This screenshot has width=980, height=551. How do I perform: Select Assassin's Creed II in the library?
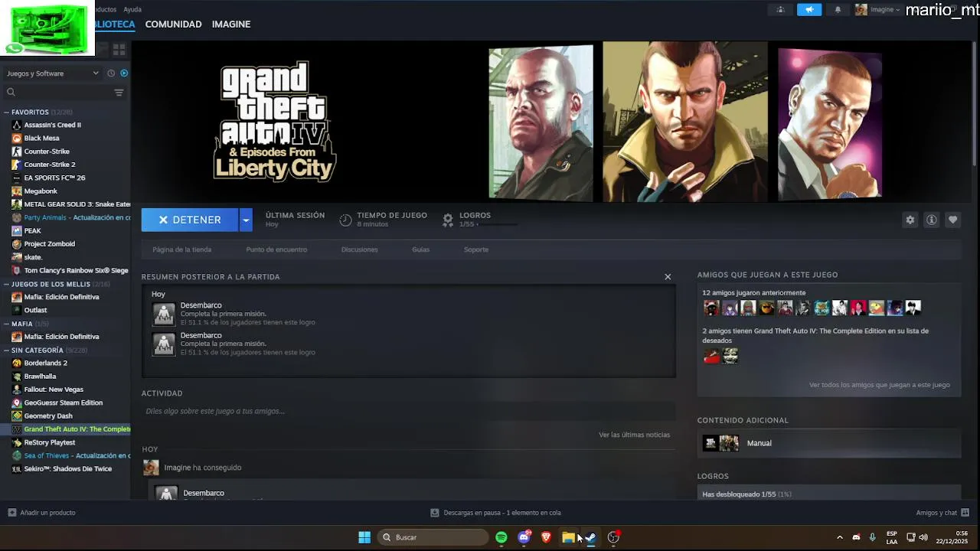52,125
